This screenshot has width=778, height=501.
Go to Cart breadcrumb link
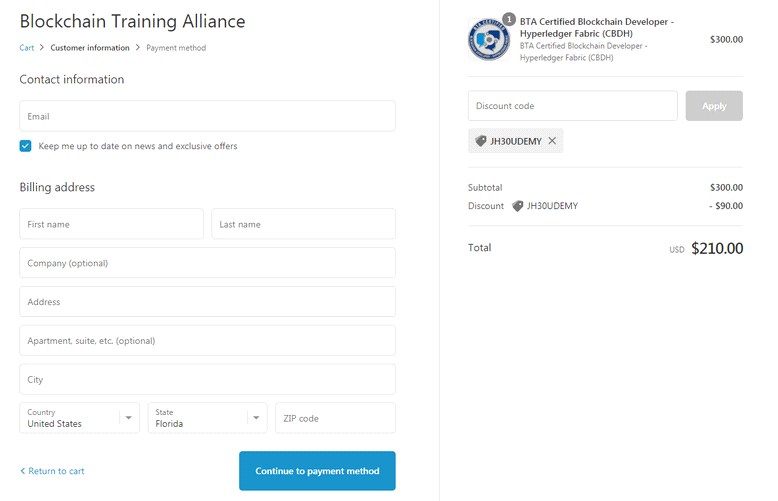pos(27,48)
